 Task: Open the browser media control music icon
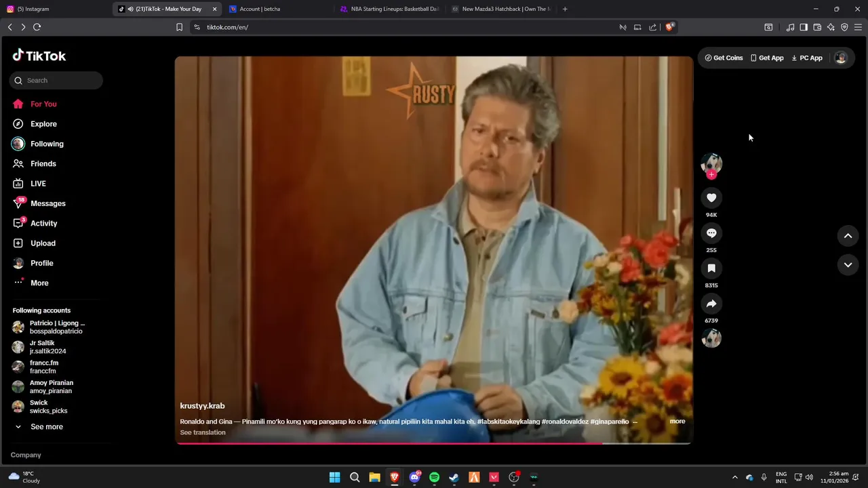(x=790, y=27)
